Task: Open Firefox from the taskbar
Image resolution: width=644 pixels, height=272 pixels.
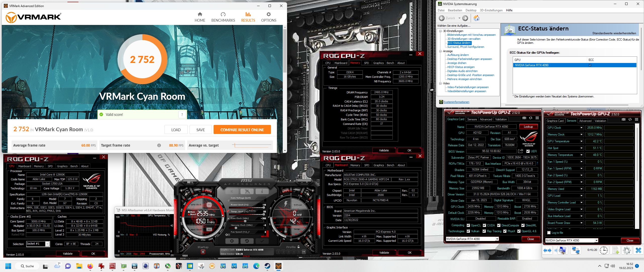Action: tap(90, 266)
